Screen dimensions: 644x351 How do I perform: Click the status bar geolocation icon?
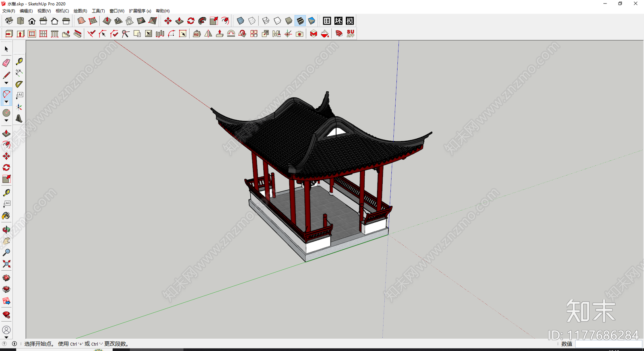[x=5, y=344]
